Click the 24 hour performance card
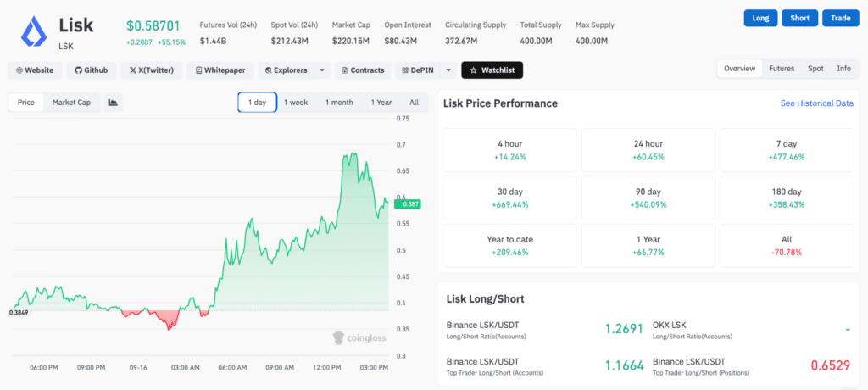Screen dimensions: 868x390 [648, 150]
